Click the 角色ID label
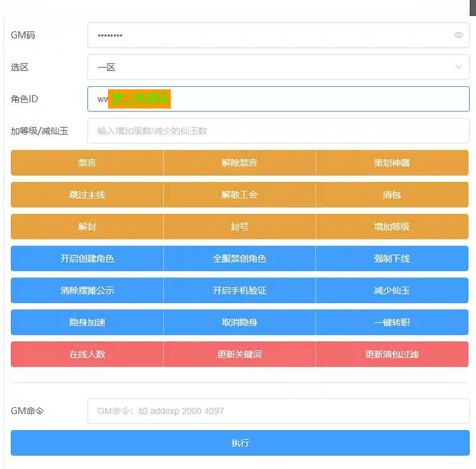 tap(24, 99)
